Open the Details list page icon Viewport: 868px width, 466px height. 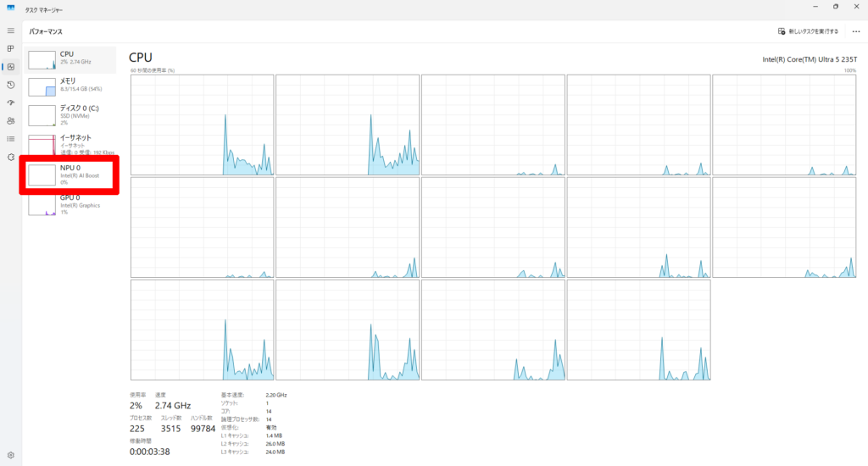point(11,138)
